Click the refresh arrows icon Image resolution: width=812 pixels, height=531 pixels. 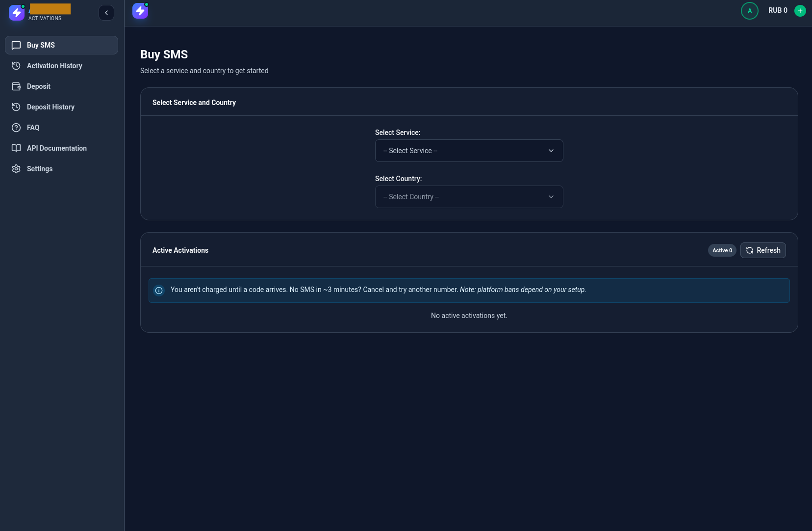click(x=750, y=250)
